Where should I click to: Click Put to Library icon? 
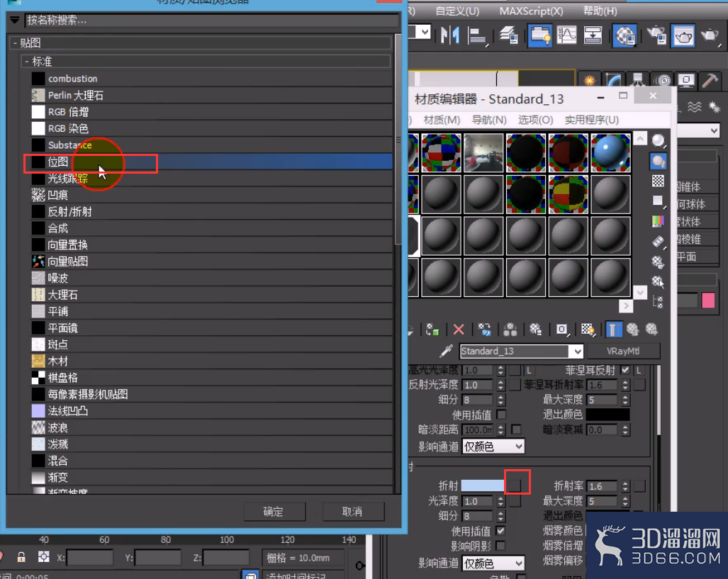pyautogui.click(x=536, y=330)
